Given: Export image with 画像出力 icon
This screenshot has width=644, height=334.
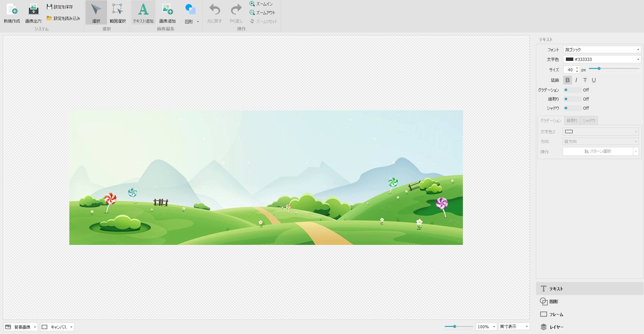Looking at the screenshot, I should pyautogui.click(x=33, y=13).
